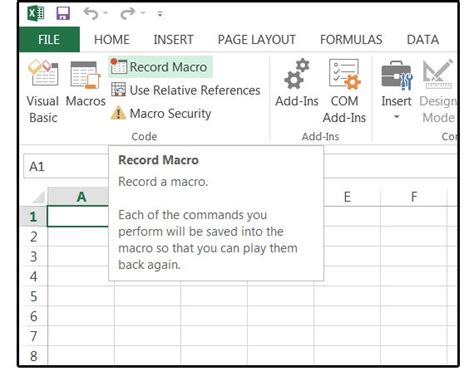This screenshot has width=474, height=371.
Task: Go to the FORMULAS tab
Action: [351, 40]
